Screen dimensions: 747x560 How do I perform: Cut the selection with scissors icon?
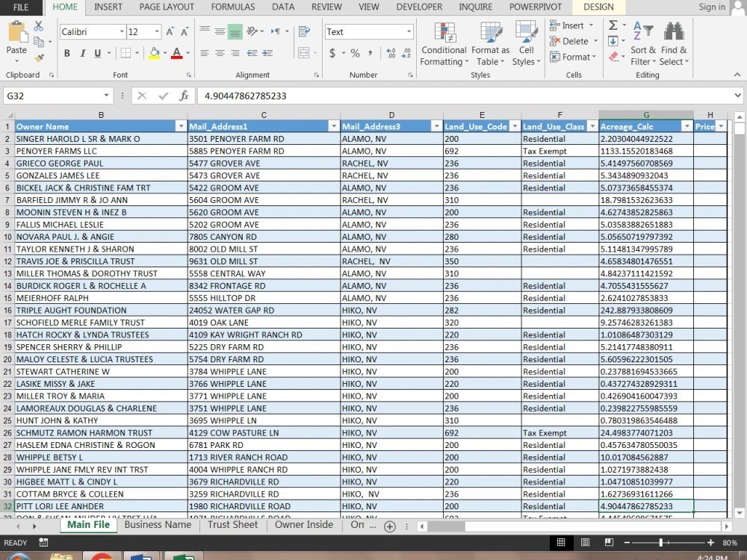(x=39, y=26)
